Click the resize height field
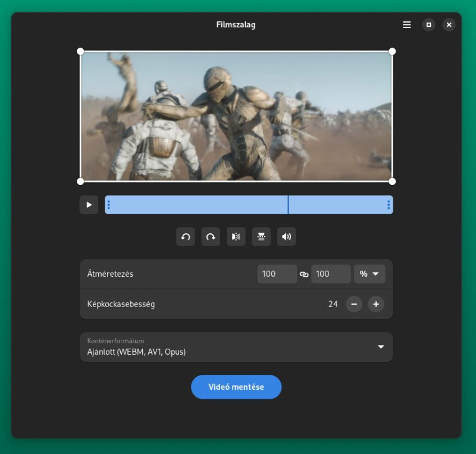The height and width of the screenshot is (454, 476). pos(331,274)
